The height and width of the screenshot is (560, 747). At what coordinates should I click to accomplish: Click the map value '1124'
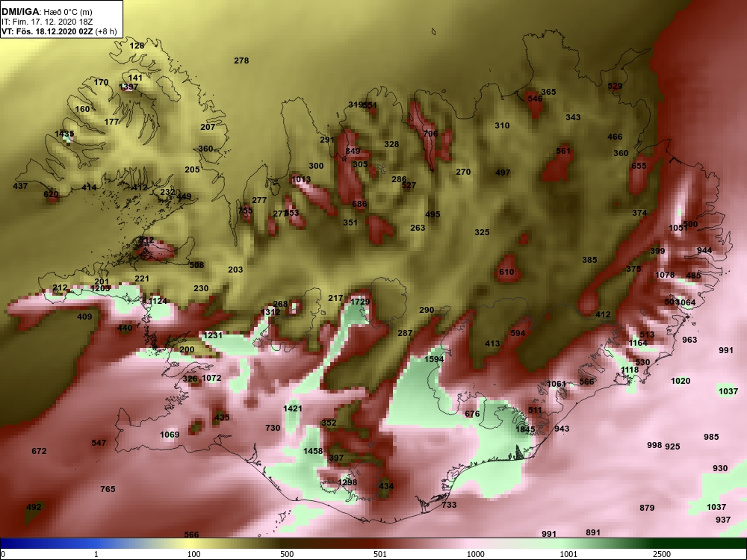click(158, 301)
